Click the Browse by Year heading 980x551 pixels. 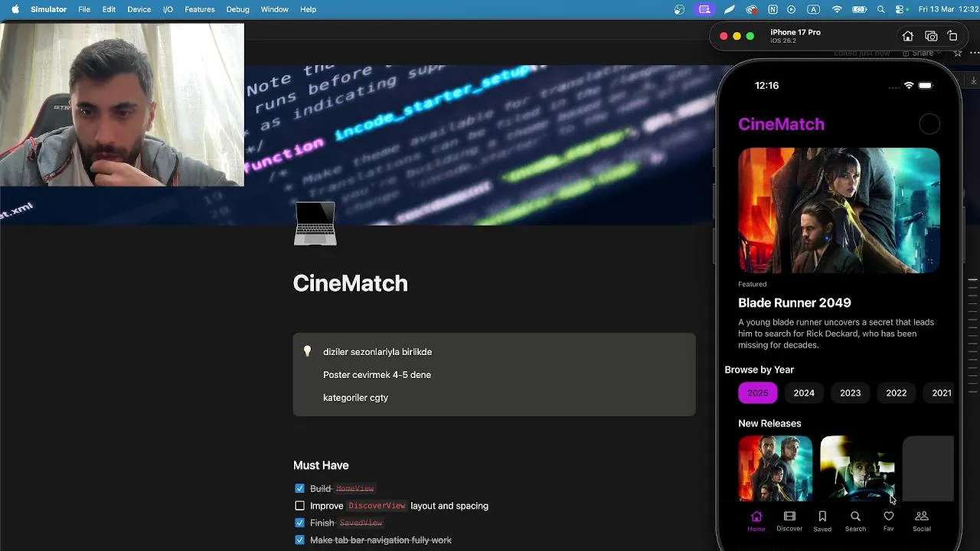pyautogui.click(x=759, y=370)
